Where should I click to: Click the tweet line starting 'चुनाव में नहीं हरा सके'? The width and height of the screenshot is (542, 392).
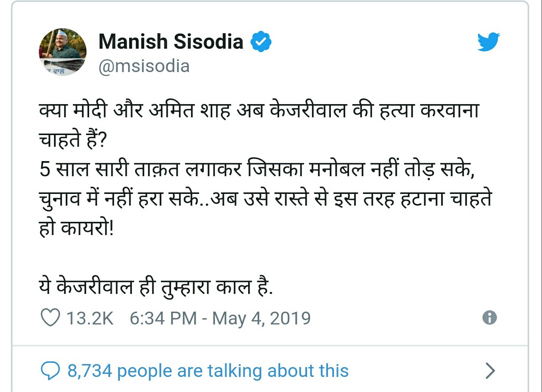coord(266,198)
